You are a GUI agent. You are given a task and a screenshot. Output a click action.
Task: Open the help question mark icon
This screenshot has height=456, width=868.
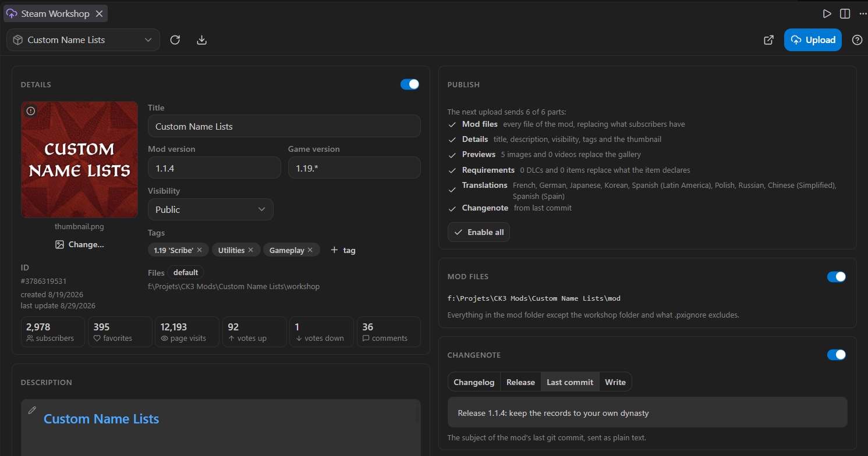(857, 40)
